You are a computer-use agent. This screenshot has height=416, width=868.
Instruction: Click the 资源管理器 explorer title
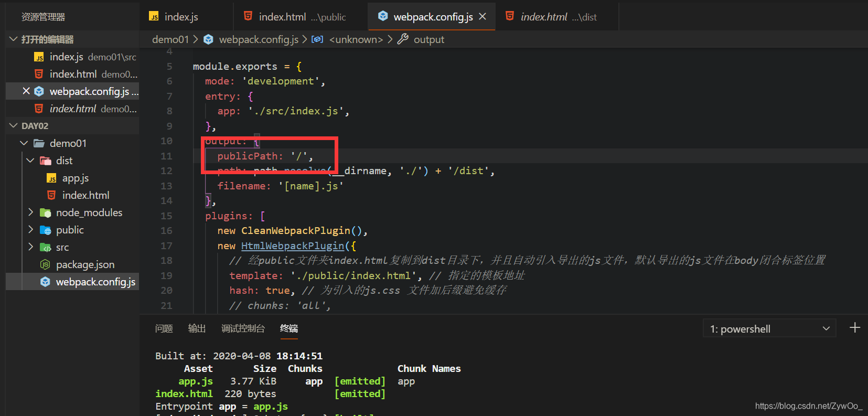(x=44, y=17)
